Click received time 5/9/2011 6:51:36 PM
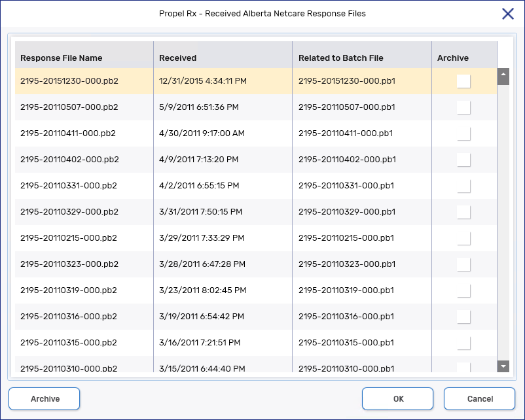Screen dimensions: 525x420 point(199,107)
